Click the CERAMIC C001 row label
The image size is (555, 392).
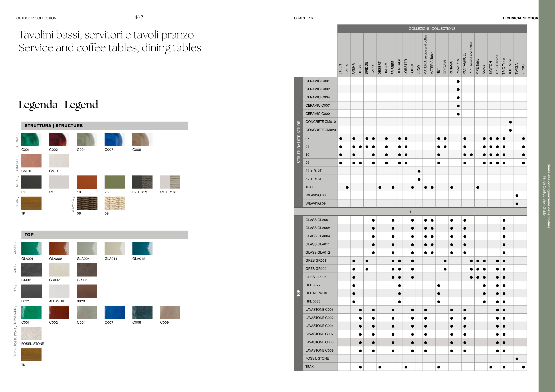point(317,81)
